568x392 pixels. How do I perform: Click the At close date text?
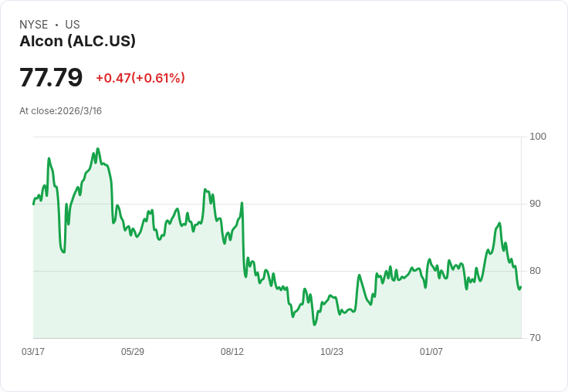click(x=60, y=110)
